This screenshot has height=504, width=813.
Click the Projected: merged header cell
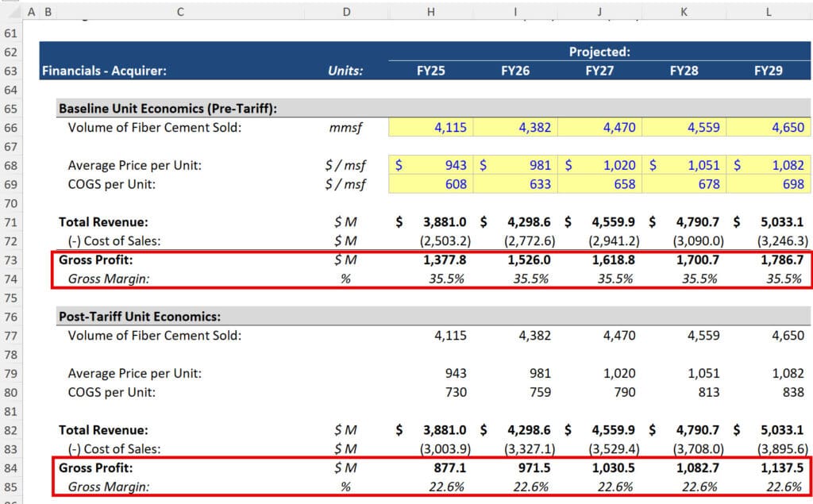point(599,52)
